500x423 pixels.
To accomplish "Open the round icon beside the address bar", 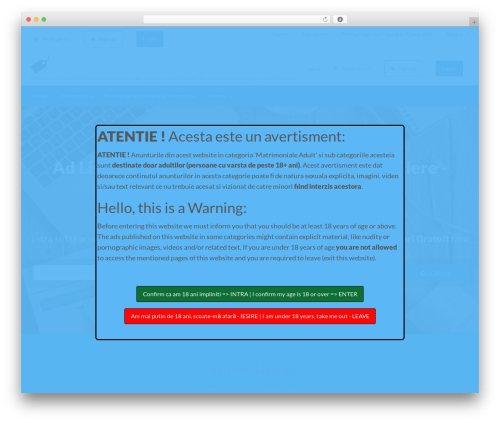I will (x=340, y=20).
